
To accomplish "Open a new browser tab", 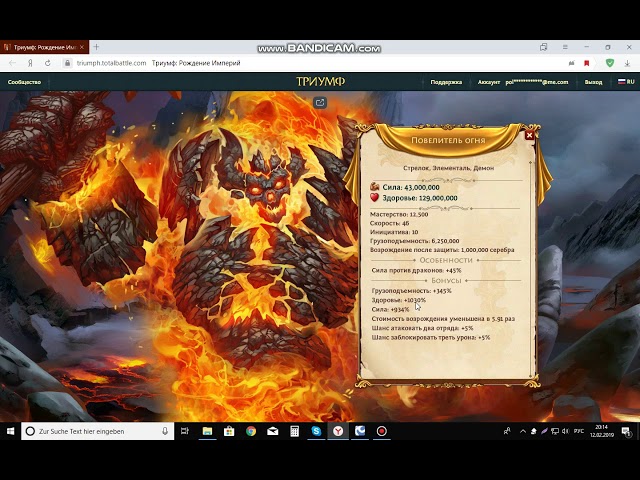I will coord(96,47).
